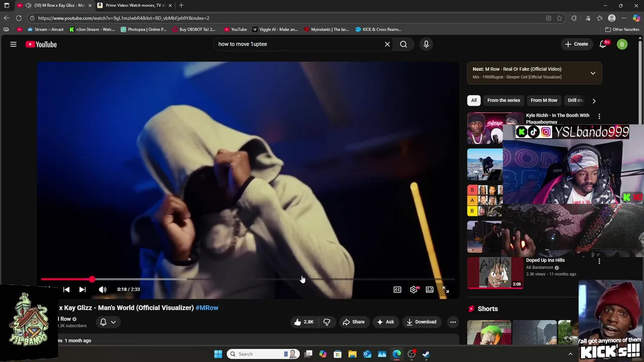The width and height of the screenshot is (644, 362).
Task: Open options for Doped Up Ina Hills
Action: (599, 261)
